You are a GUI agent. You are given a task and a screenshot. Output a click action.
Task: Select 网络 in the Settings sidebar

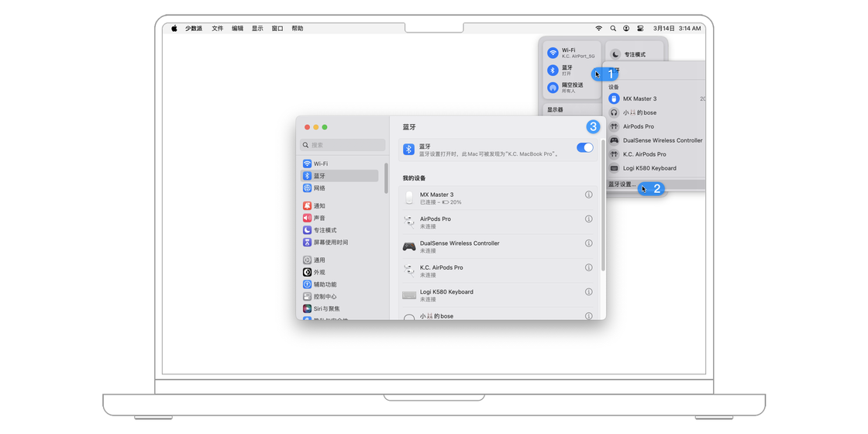339,188
